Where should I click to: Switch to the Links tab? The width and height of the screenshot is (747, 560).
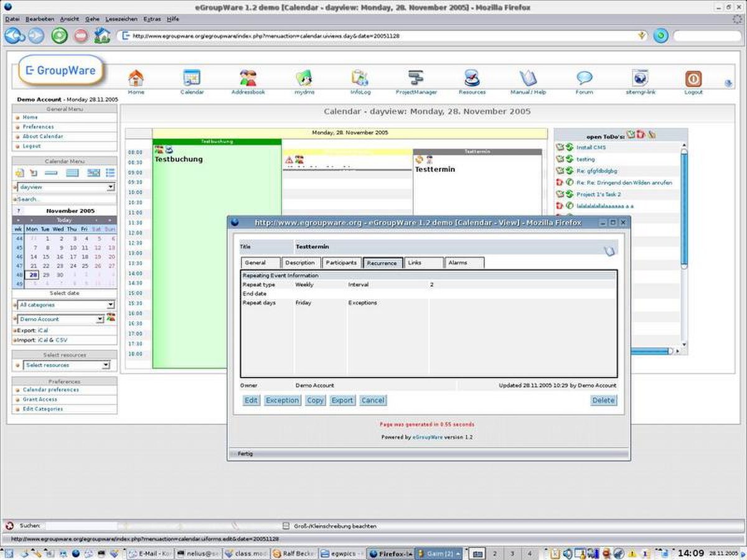click(424, 263)
